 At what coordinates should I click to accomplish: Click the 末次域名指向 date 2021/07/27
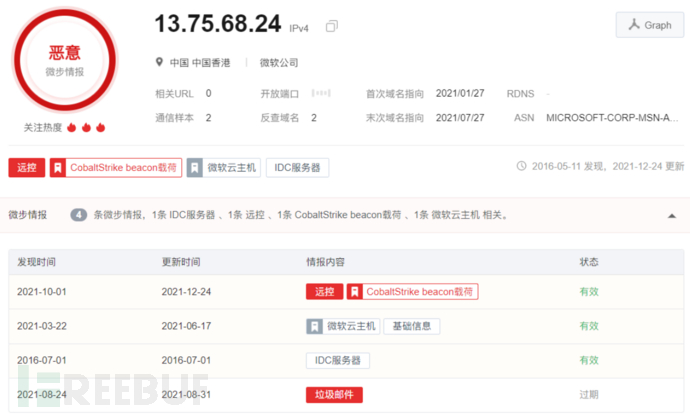460,118
